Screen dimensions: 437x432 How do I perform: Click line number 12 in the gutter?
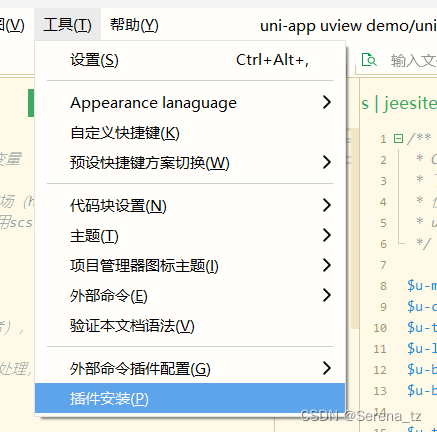pyautogui.click(x=380, y=370)
